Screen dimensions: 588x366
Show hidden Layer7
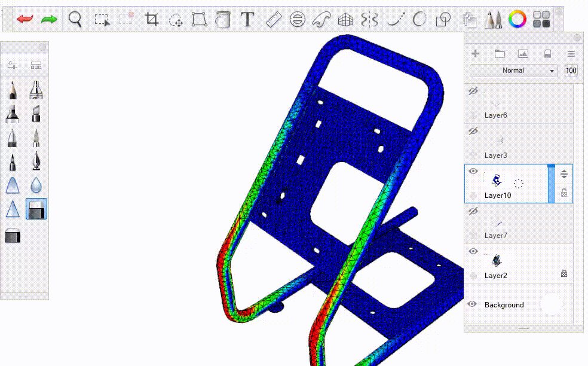click(x=473, y=211)
